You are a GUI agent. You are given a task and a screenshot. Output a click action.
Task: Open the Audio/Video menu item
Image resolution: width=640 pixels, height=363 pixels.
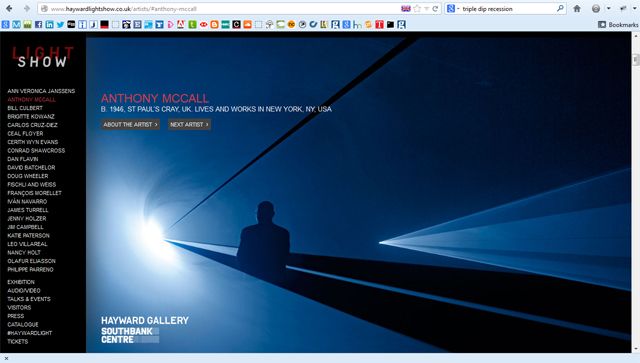(24, 291)
